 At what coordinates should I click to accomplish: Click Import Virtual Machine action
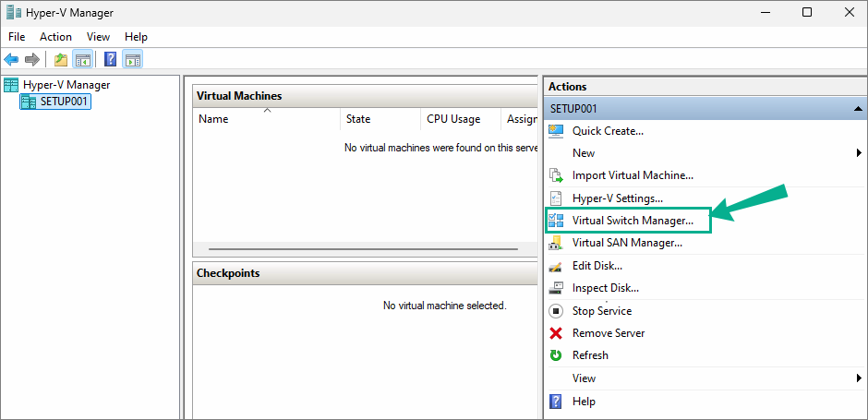pyautogui.click(x=633, y=176)
